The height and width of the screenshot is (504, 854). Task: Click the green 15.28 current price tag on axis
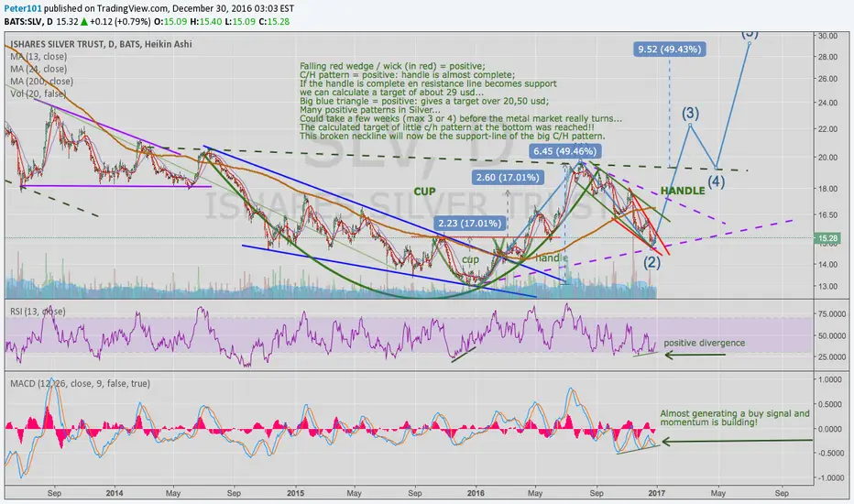(x=827, y=238)
